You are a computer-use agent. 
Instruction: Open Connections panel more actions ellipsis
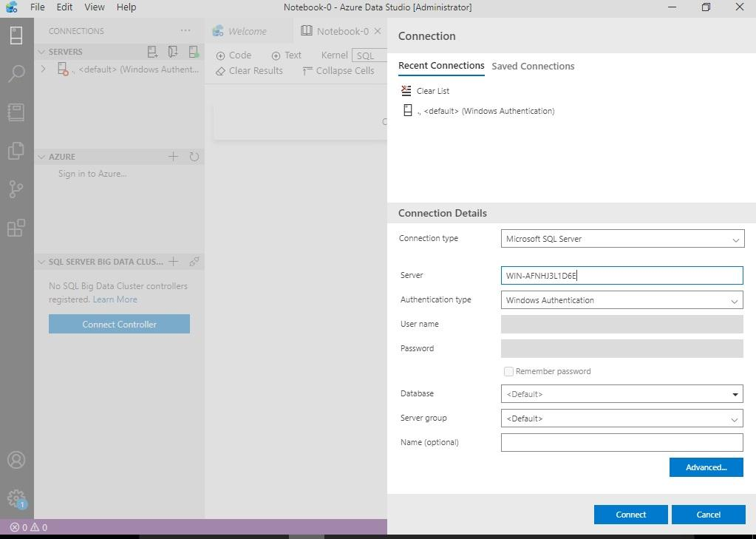click(x=185, y=30)
